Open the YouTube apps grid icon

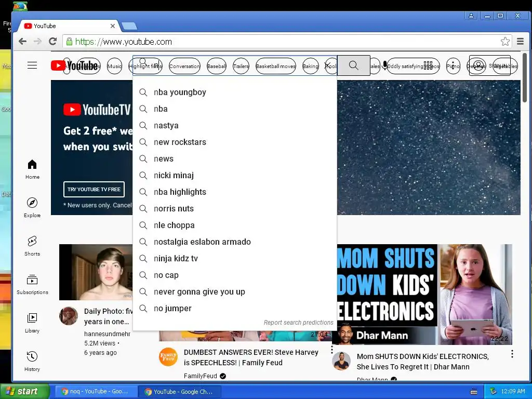click(x=428, y=65)
